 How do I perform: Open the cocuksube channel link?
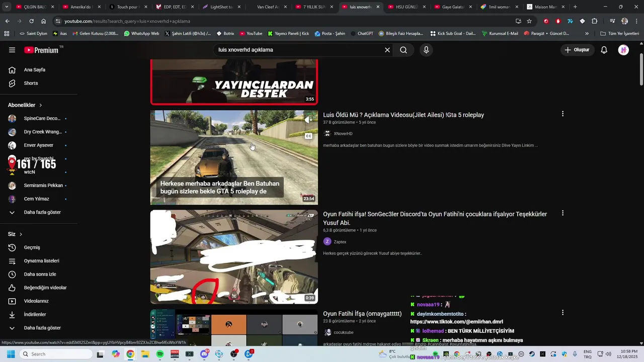(x=344, y=332)
